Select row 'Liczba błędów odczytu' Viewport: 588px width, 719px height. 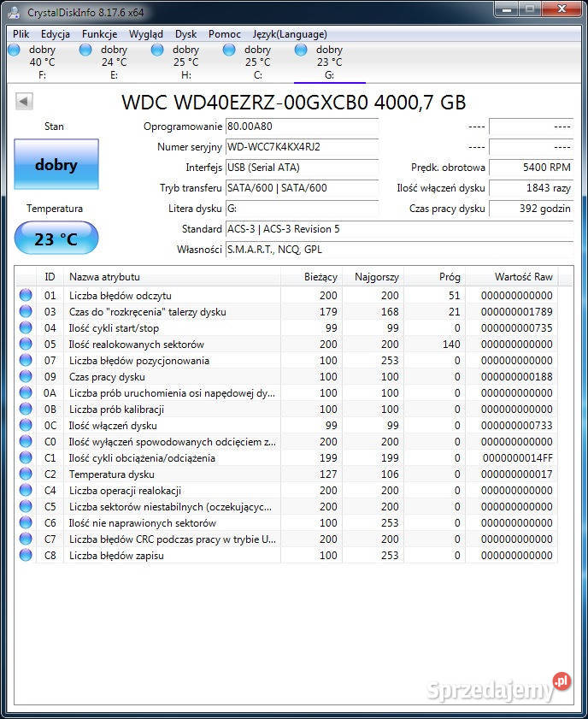click(x=286, y=295)
